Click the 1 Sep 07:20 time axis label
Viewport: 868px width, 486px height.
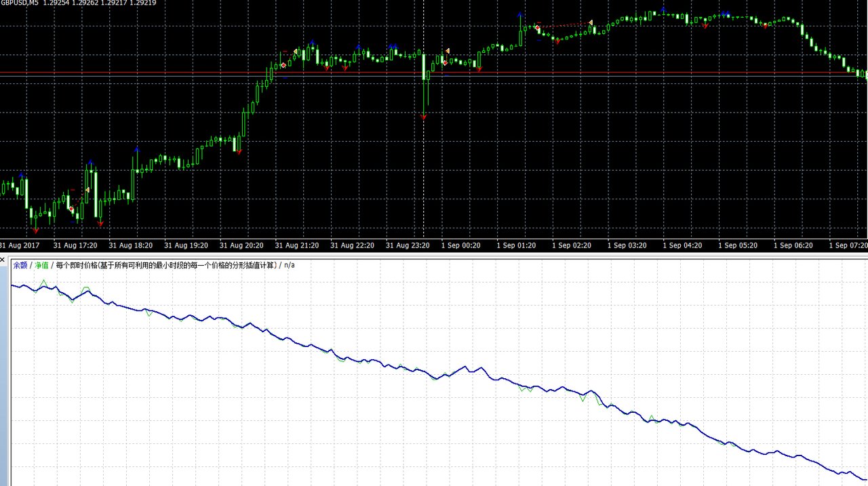coord(848,245)
